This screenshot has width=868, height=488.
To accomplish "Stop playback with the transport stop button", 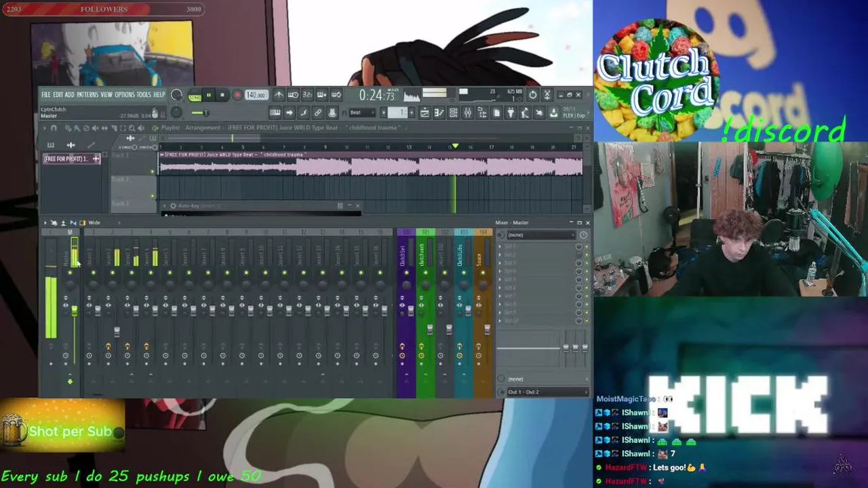I will click(222, 96).
